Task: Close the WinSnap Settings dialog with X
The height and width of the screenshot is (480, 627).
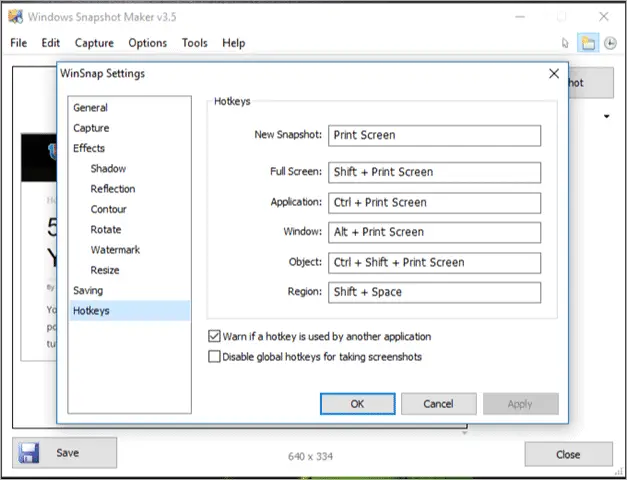Action: coord(554,74)
